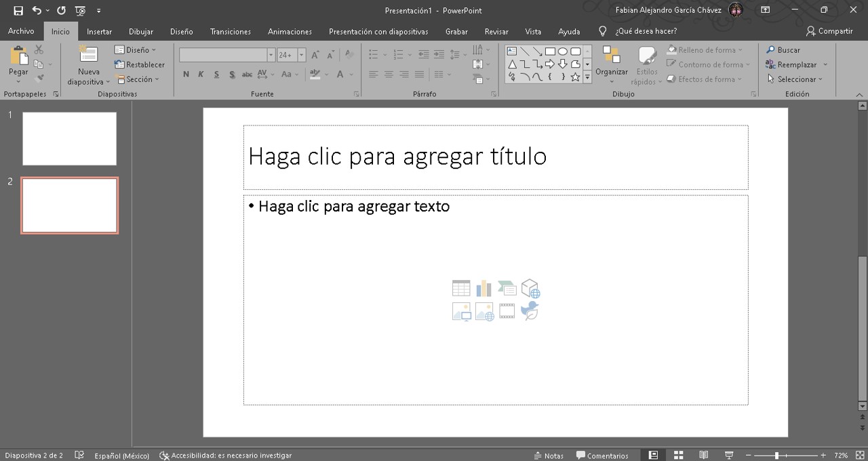Screen dimensions: 868x461
Task: Click the save icon in title bar
Action: pyautogui.click(x=18, y=11)
